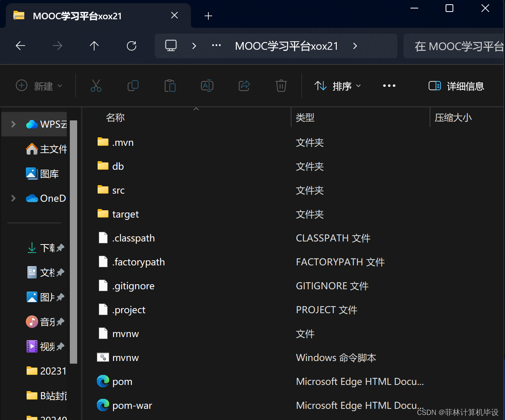Click the Up arrow to go to parent folder
This screenshot has width=505, height=420.
[x=94, y=46]
